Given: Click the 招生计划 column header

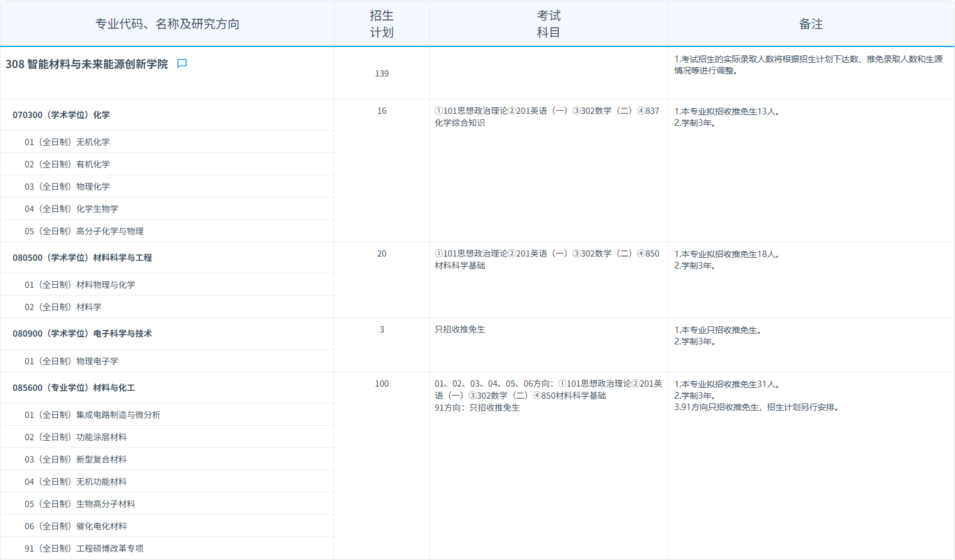Looking at the screenshot, I should click(381, 24).
